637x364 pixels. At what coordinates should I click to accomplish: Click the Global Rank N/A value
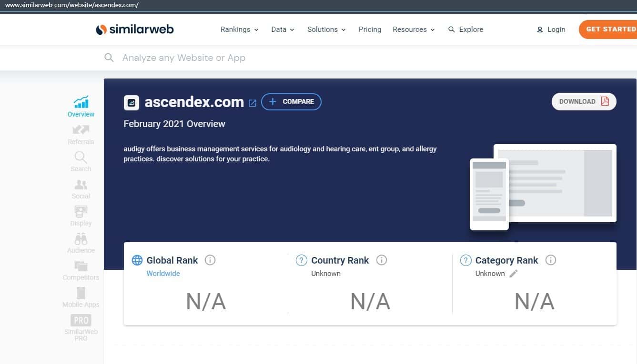(206, 302)
